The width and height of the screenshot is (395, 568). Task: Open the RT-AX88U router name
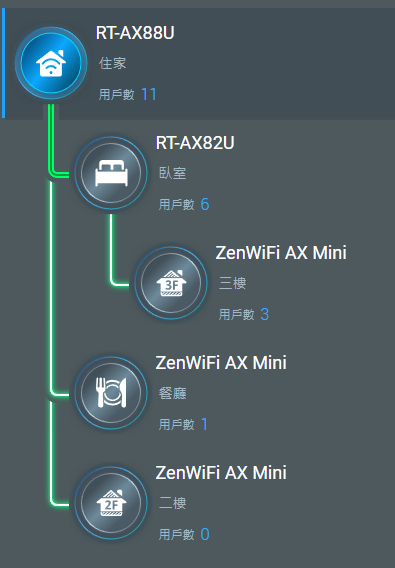coord(135,33)
